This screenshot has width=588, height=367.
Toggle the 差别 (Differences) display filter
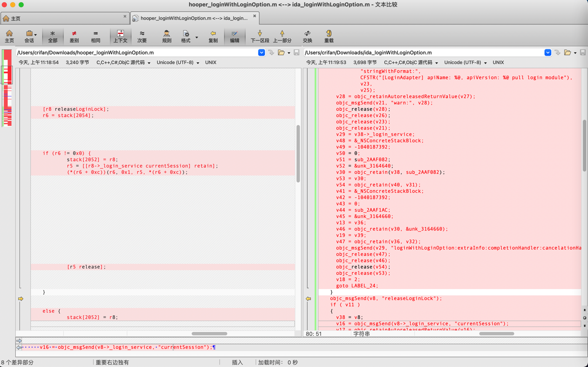click(74, 36)
